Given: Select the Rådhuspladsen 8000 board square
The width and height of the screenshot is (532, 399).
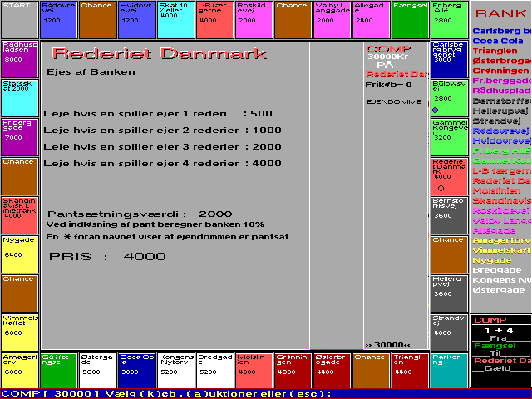Looking at the screenshot, I should click(x=20, y=59).
